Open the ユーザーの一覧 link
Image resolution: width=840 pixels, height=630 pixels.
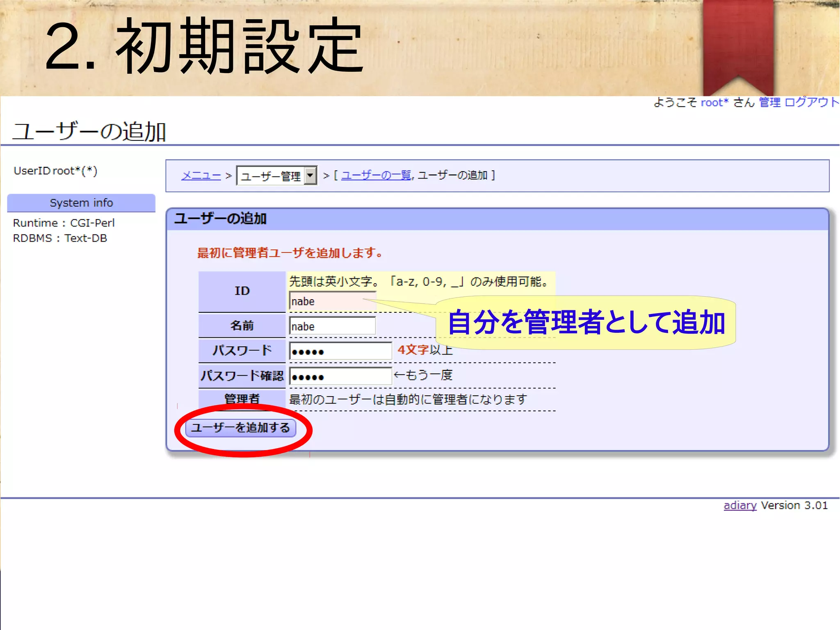[376, 175]
